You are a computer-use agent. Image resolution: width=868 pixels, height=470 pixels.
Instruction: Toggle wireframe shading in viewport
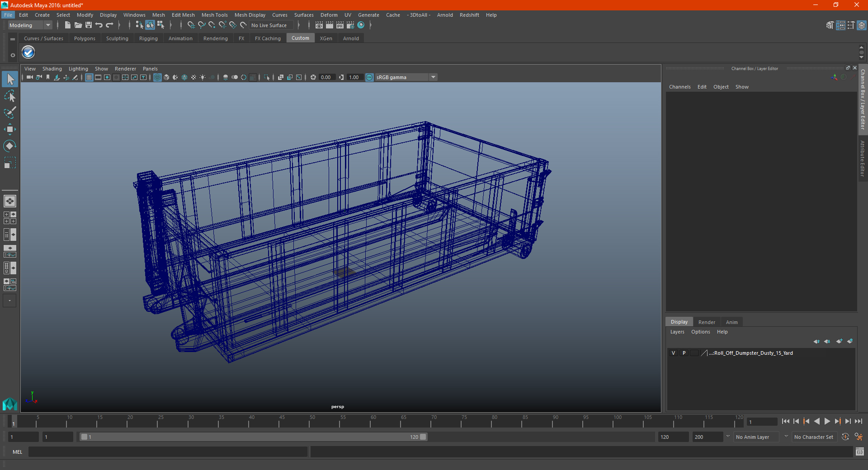pos(157,77)
